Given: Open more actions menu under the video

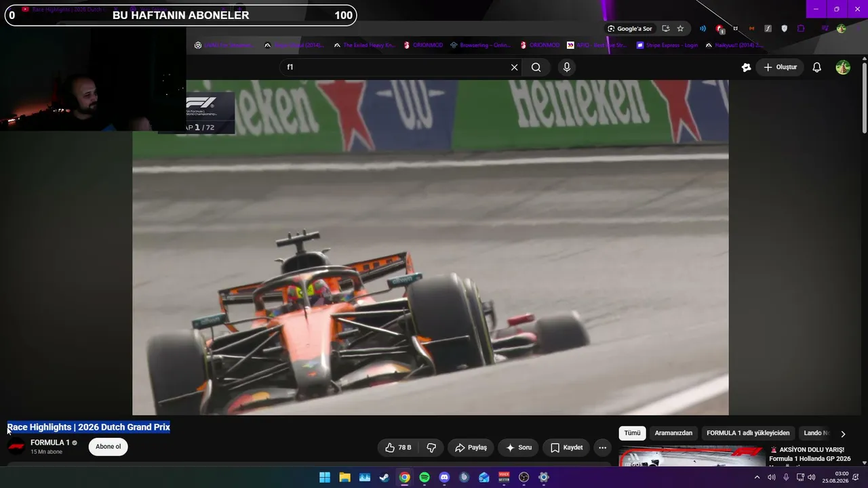Looking at the screenshot, I should click(602, 447).
